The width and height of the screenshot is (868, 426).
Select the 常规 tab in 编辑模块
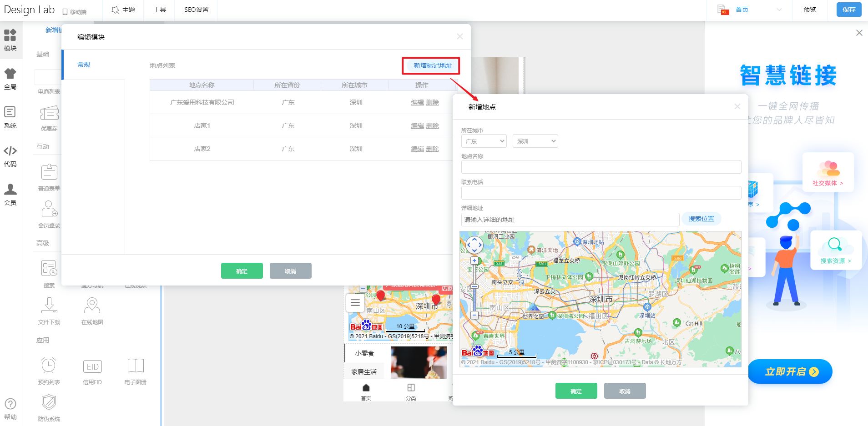point(84,65)
